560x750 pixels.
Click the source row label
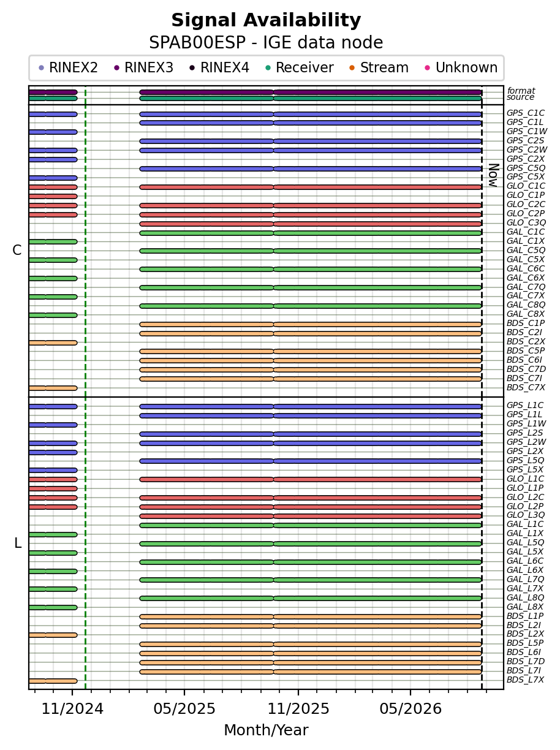[521, 97]
